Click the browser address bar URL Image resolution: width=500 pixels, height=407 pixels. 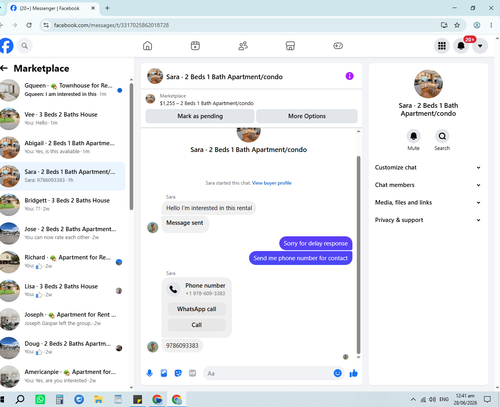(x=111, y=25)
